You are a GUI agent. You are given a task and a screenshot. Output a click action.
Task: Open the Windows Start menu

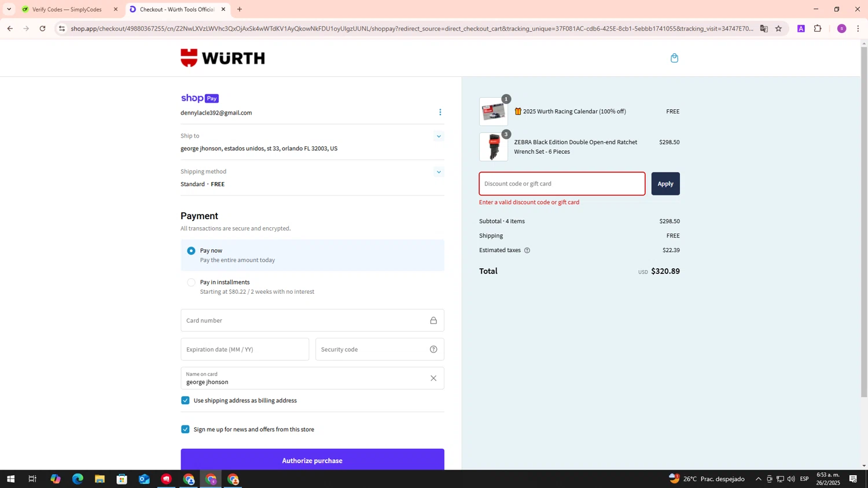10,479
